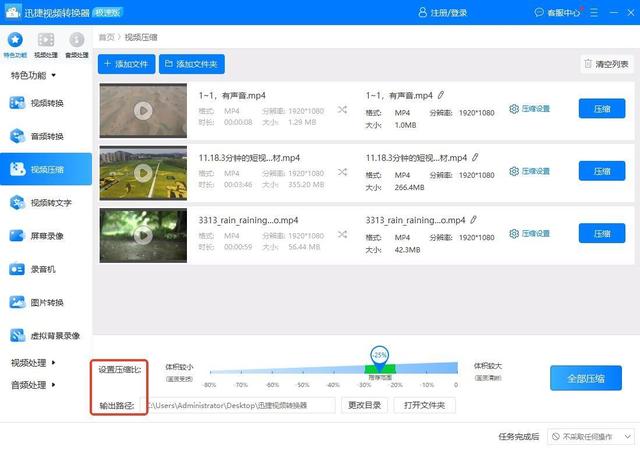Open 客服中心 support chat
640x450 pixels.
click(558, 13)
